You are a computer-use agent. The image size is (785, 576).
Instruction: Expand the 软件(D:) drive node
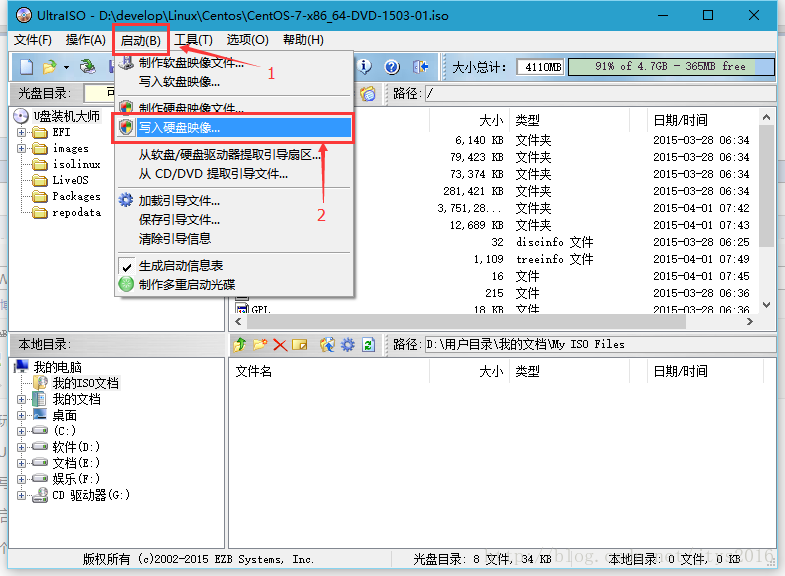tap(21, 447)
